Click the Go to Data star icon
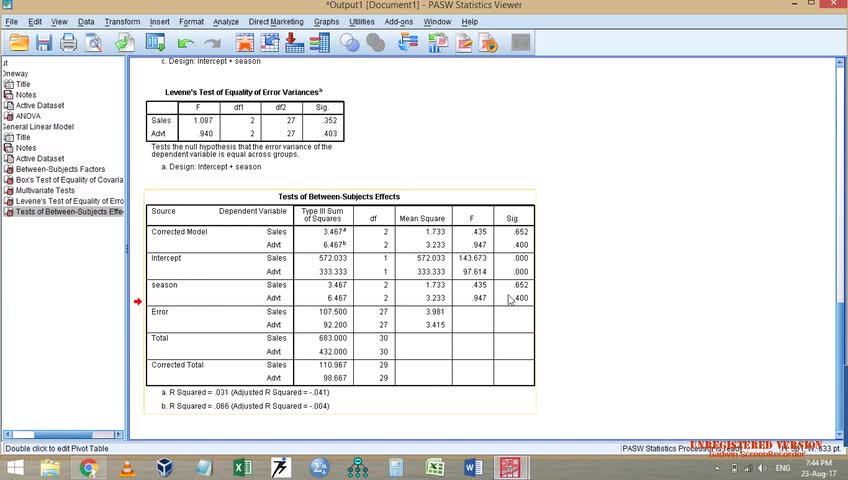 (x=244, y=42)
